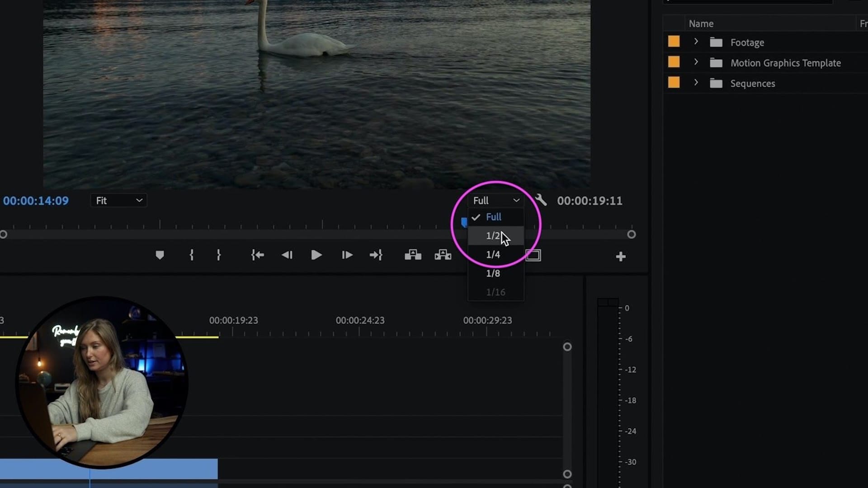Select 1/4 playback resolution
The image size is (868, 488).
tap(493, 254)
